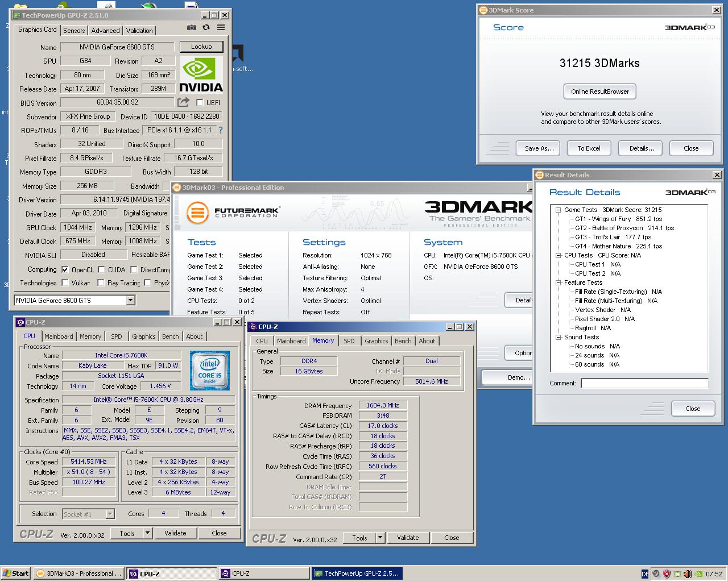
Task: Open the GPU-Z hamburger menu
Action: 221,27
